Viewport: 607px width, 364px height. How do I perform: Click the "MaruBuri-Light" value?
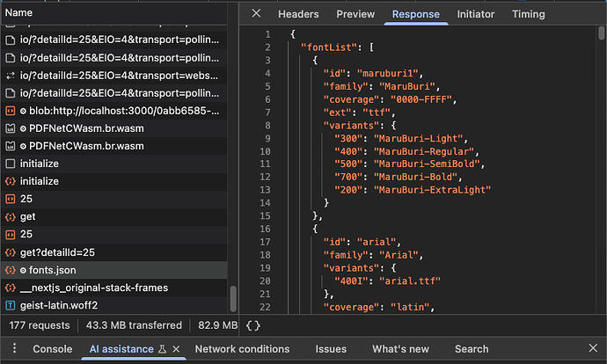(418, 139)
